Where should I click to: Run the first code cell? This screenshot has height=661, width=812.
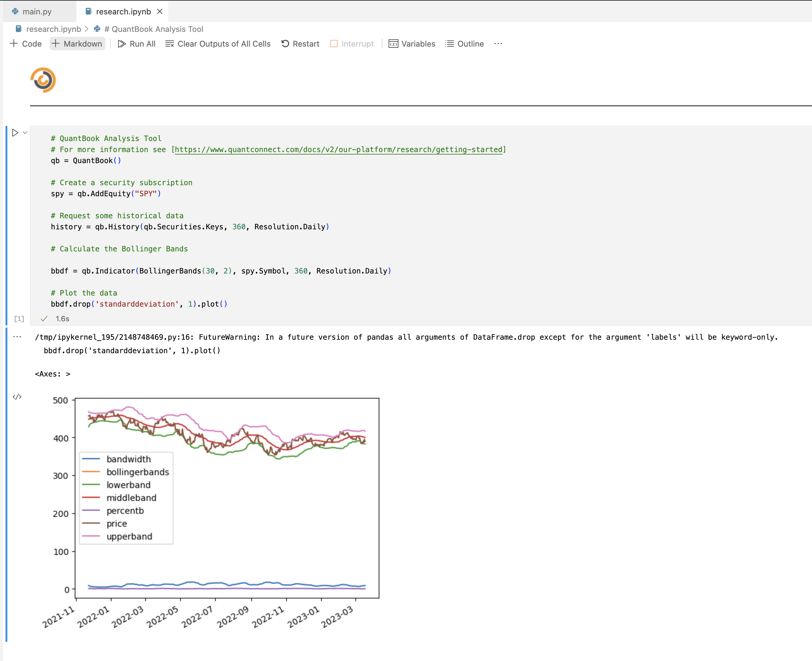pos(15,132)
